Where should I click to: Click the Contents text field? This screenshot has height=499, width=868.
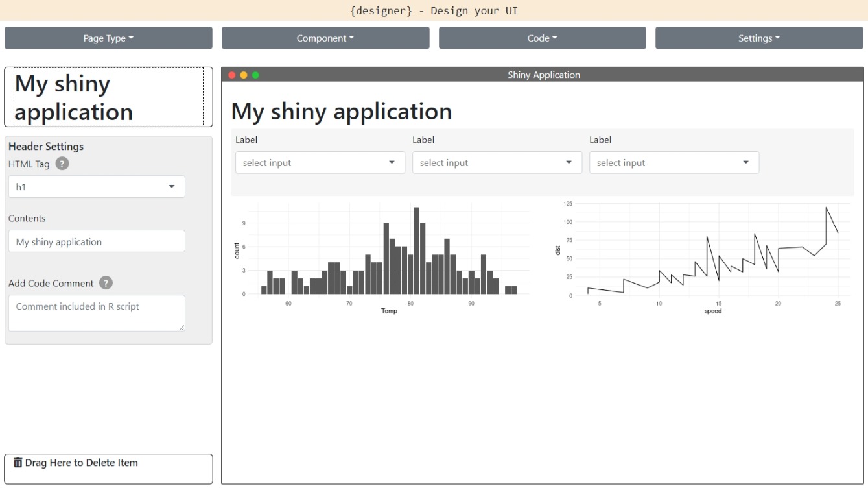[x=97, y=241]
